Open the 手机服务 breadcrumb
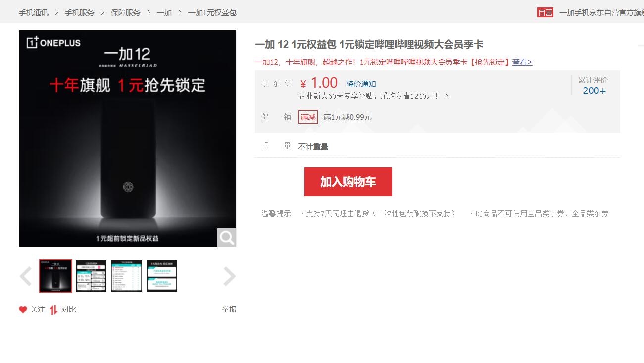This screenshot has width=644, height=363. 79,12
